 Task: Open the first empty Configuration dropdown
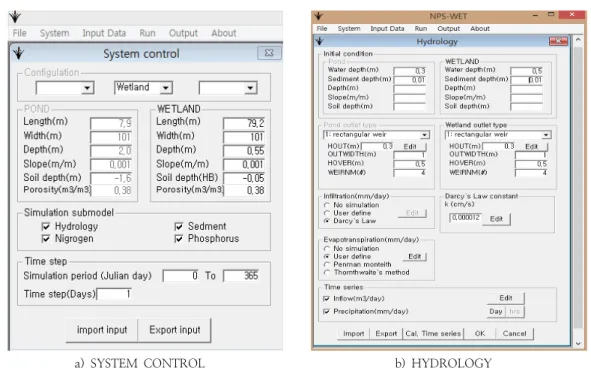pyautogui.click(x=87, y=88)
